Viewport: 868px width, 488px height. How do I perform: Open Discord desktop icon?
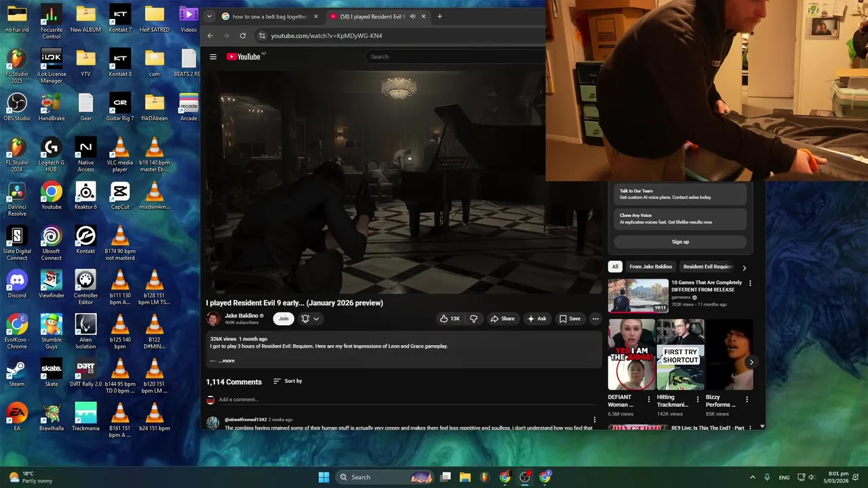pyautogui.click(x=17, y=283)
